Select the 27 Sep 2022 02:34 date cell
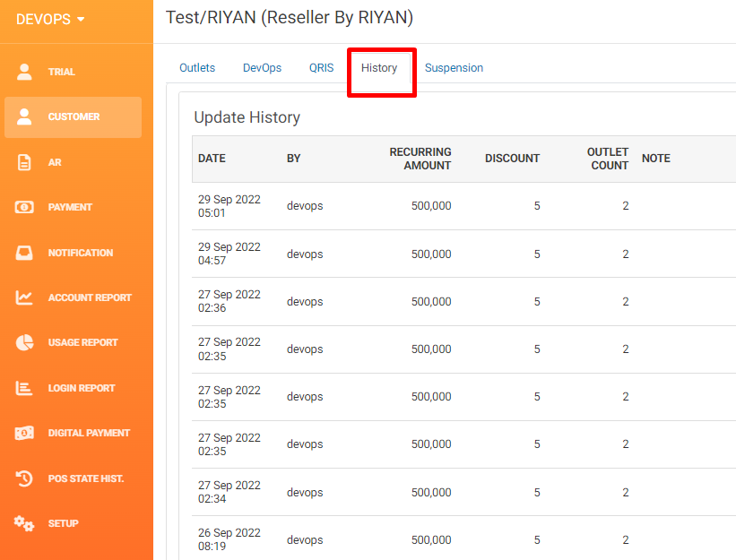This screenshot has width=736, height=560. tap(229, 492)
